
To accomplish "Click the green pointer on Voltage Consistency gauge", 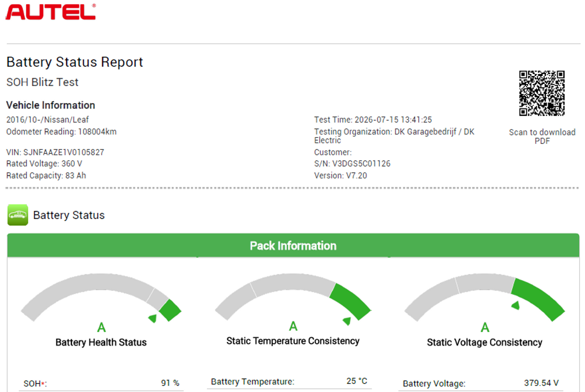I will point(516,305).
